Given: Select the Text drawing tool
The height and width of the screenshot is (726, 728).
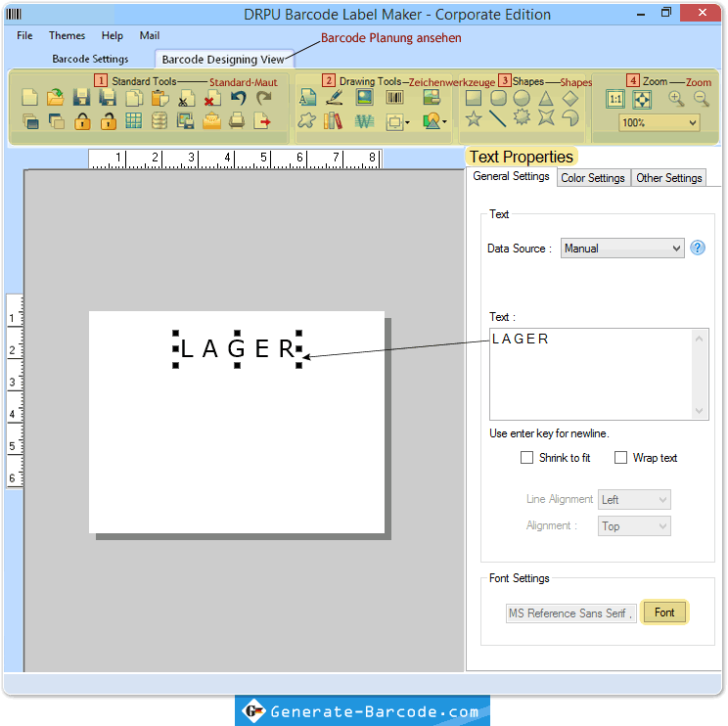Looking at the screenshot, I should (x=307, y=98).
